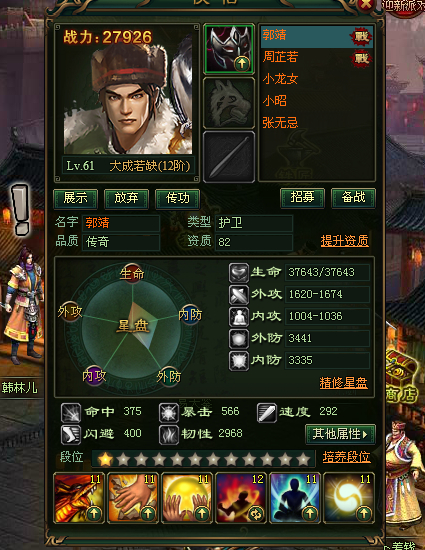Click the 段位 star rating bar

point(203,459)
